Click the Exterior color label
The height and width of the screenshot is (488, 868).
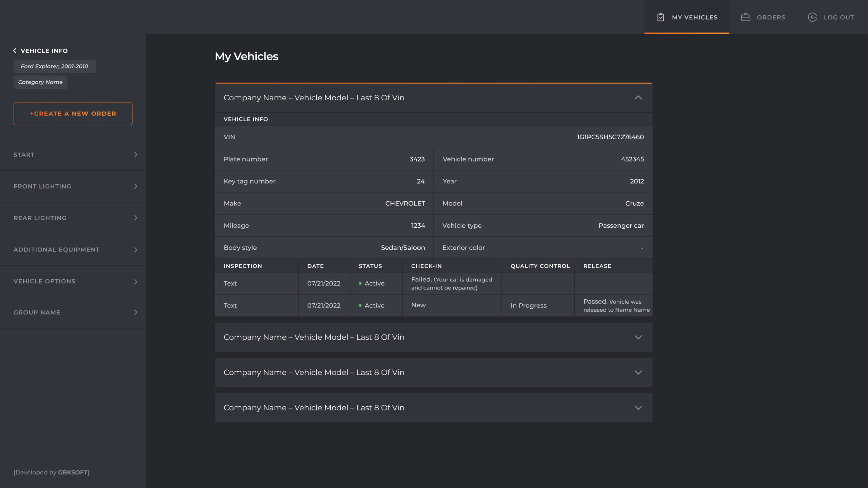pyautogui.click(x=463, y=248)
